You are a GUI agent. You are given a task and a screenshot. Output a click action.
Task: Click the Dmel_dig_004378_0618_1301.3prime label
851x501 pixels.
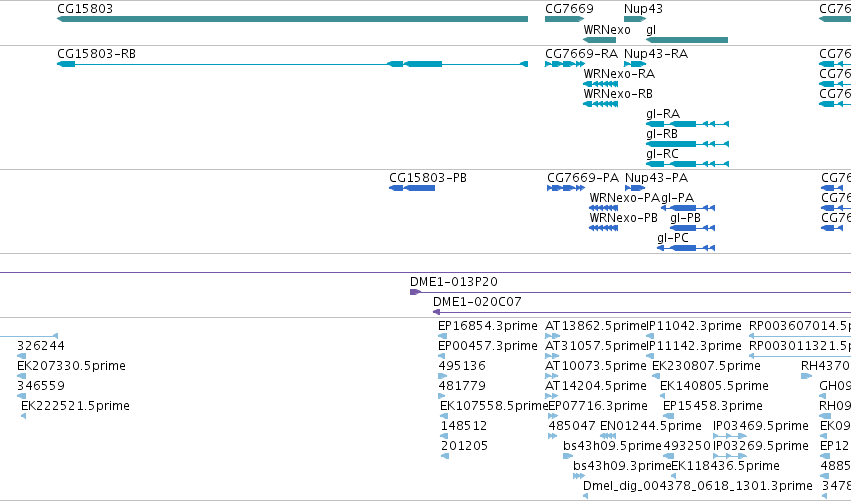(x=697, y=486)
